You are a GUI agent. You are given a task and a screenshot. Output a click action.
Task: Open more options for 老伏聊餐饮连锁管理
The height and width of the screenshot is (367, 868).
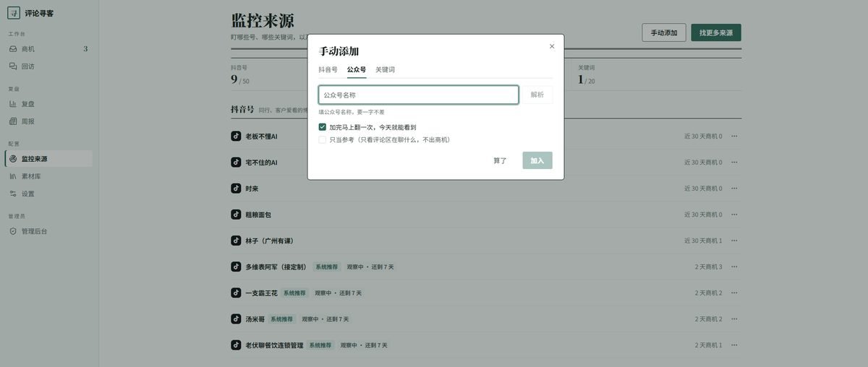[734, 345]
